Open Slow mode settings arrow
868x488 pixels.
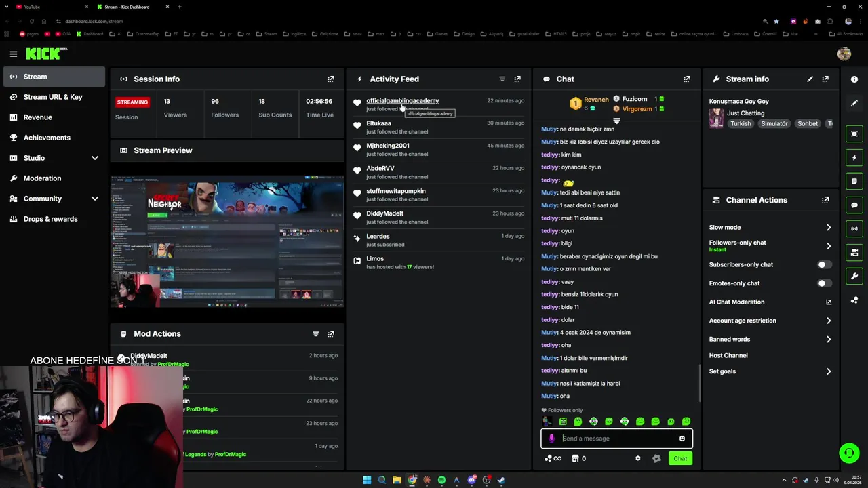[828, 228]
